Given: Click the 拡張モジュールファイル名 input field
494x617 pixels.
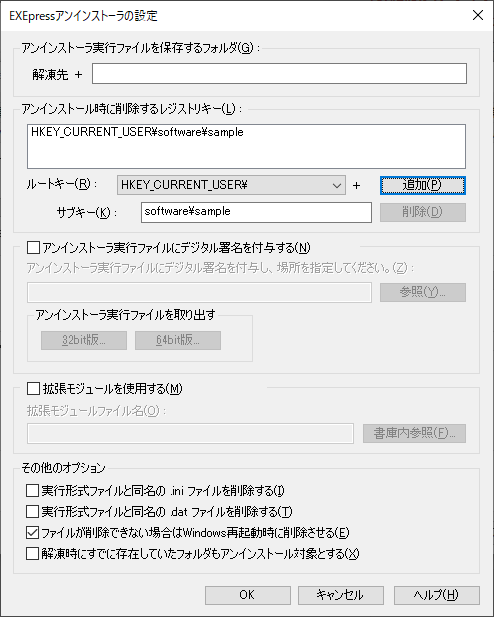Looking at the screenshot, I should (191, 433).
